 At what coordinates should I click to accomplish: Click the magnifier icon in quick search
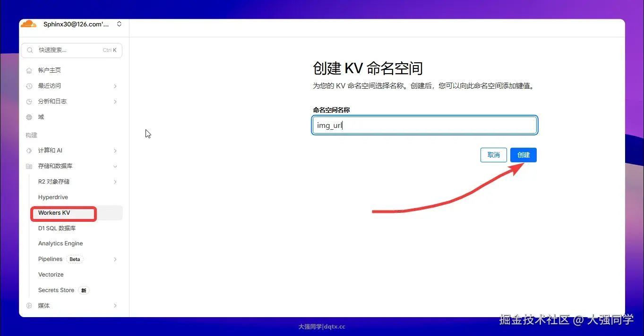pos(30,50)
